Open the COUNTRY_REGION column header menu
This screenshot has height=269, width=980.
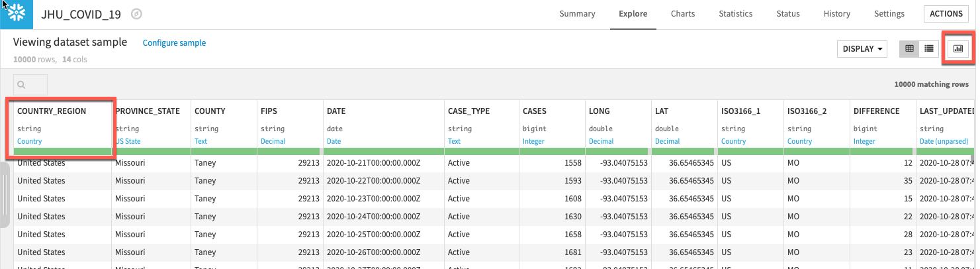[52, 111]
